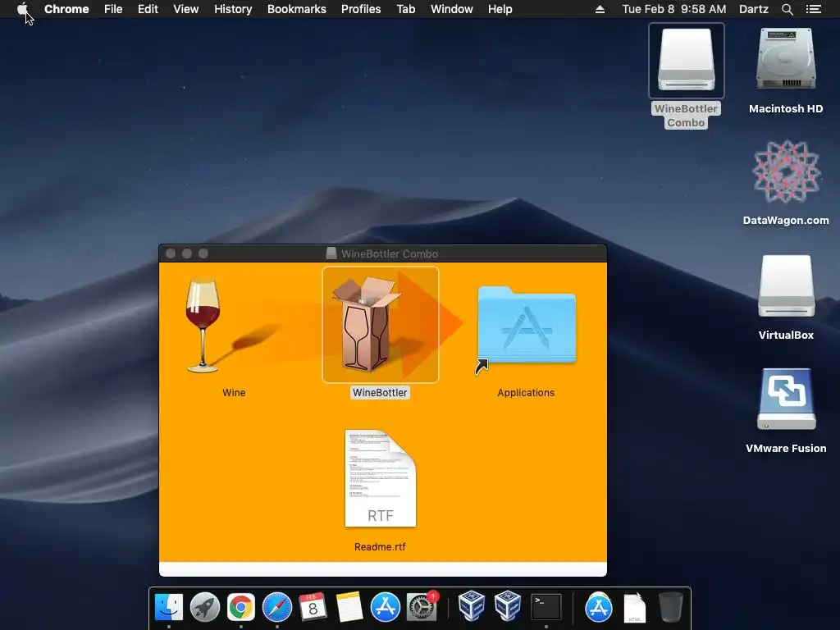This screenshot has height=630, width=840.
Task: Select the Wine glass app icon
Action: [x=203, y=325]
